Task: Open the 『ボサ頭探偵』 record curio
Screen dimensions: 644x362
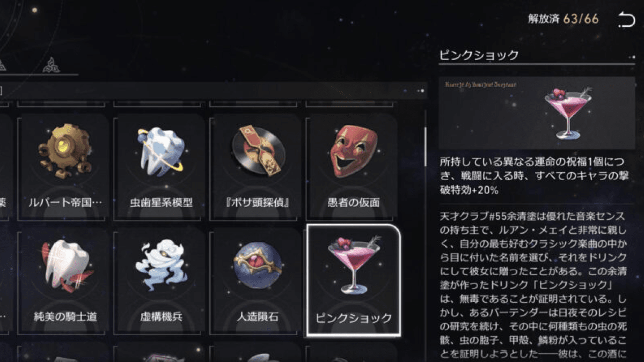Action: click(257, 167)
